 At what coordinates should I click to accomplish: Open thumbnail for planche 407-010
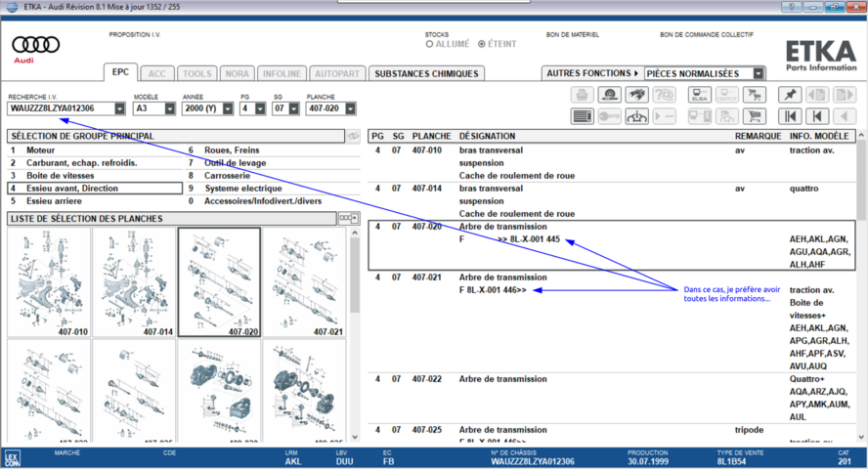pos(49,282)
